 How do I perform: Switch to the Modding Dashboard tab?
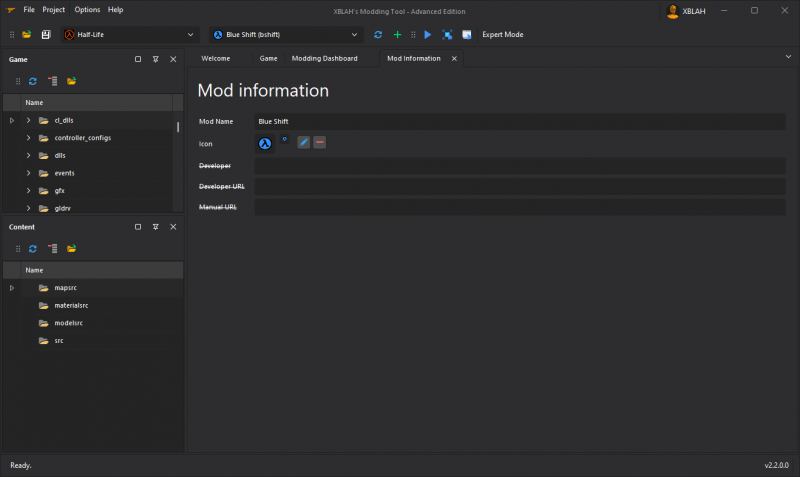(324, 58)
